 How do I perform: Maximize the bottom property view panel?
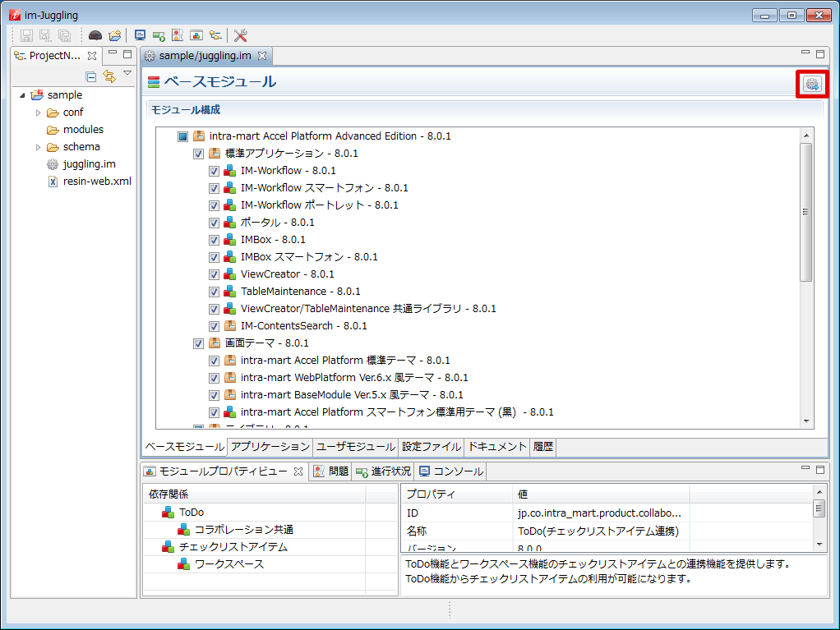(x=820, y=470)
